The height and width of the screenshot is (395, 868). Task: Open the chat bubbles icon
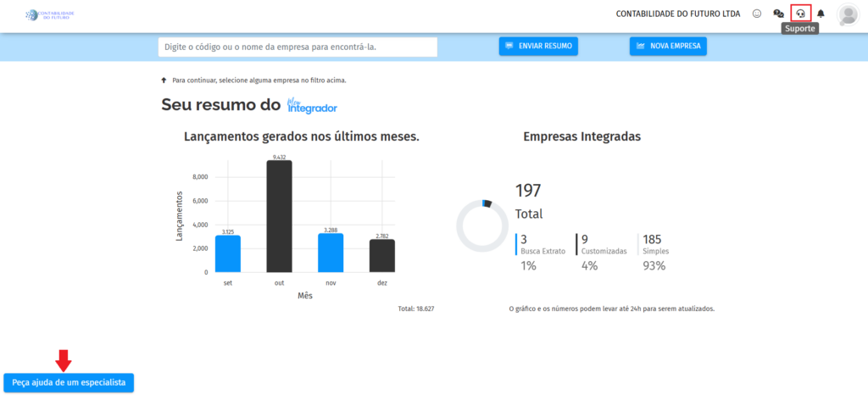coord(778,14)
